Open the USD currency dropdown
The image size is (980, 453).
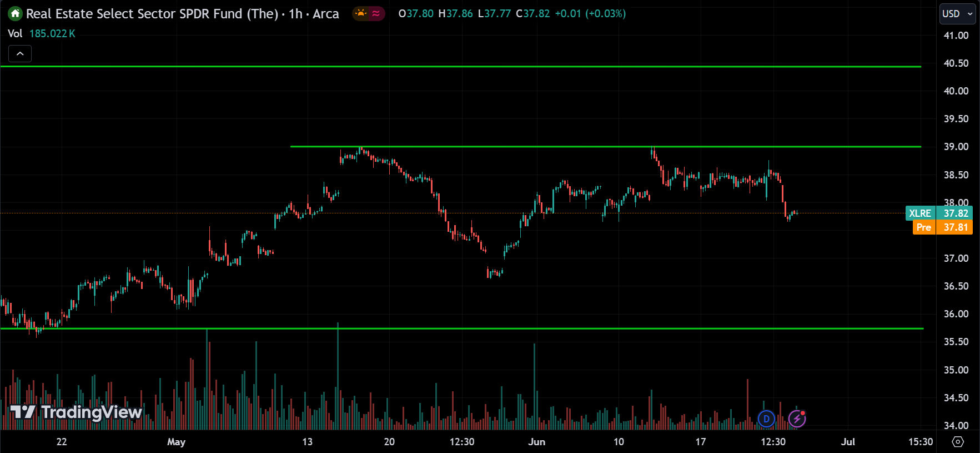click(957, 14)
